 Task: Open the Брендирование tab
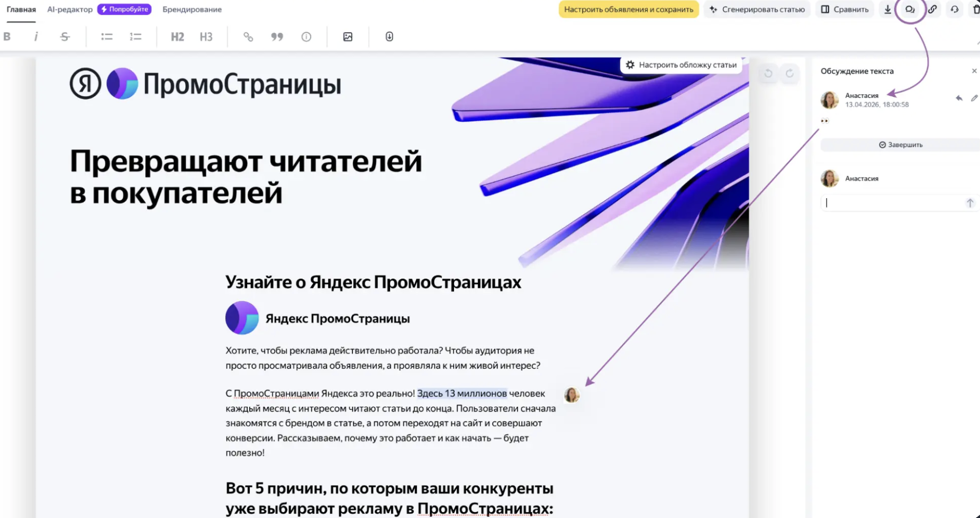tap(192, 10)
